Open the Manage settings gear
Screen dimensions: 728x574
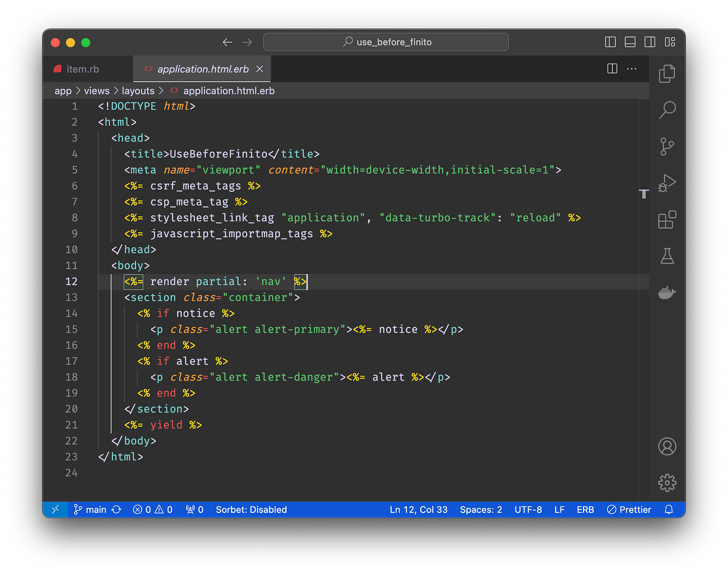pos(667,482)
